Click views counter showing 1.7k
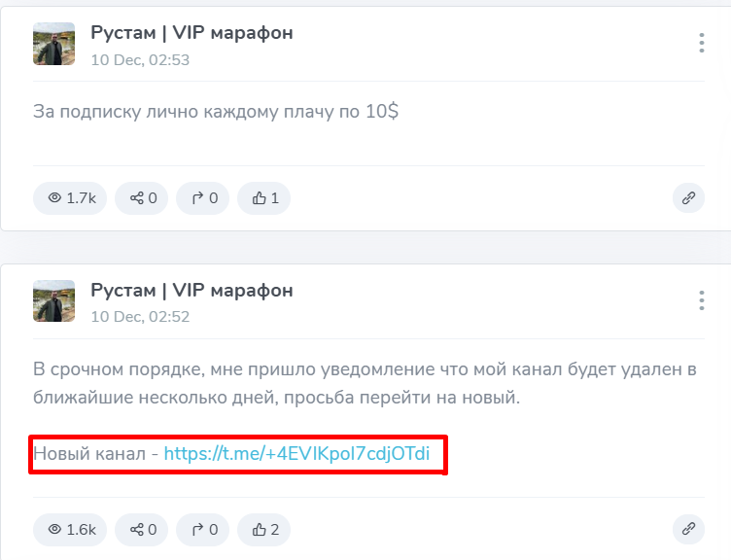This screenshot has height=560, width=731. coord(71,198)
